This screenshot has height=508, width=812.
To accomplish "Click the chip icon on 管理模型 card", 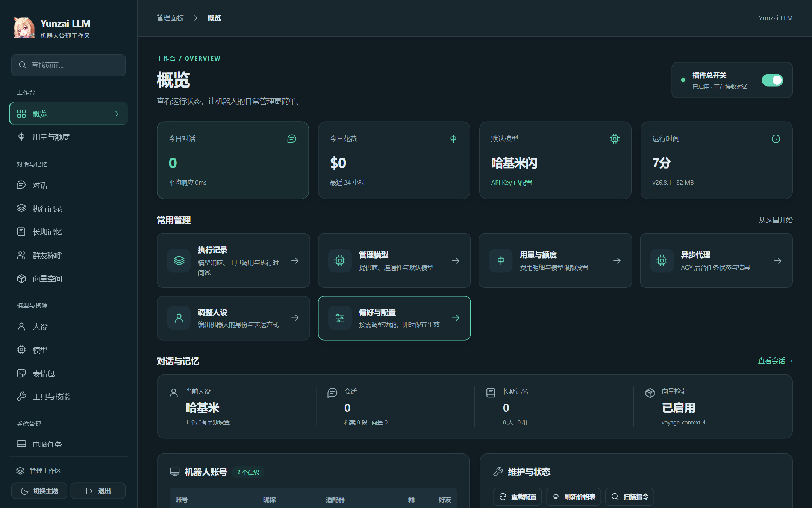I will (340, 260).
